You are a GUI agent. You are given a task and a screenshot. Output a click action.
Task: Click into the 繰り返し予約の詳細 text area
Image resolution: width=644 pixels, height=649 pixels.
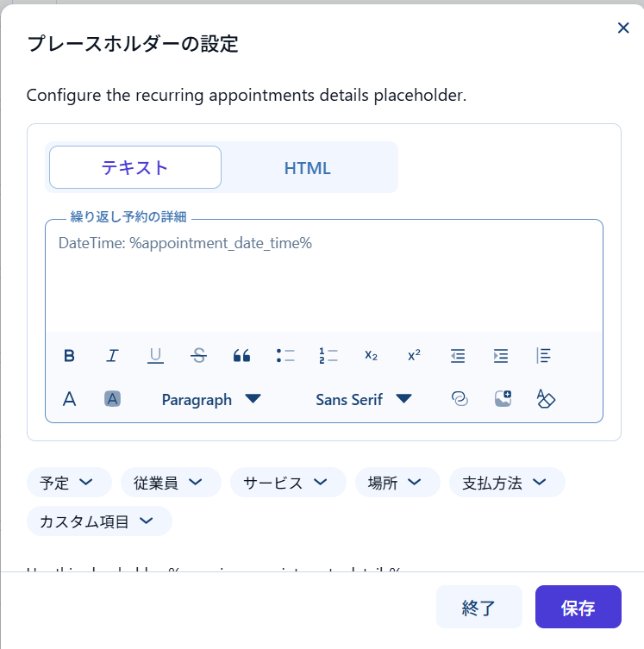coord(323,280)
